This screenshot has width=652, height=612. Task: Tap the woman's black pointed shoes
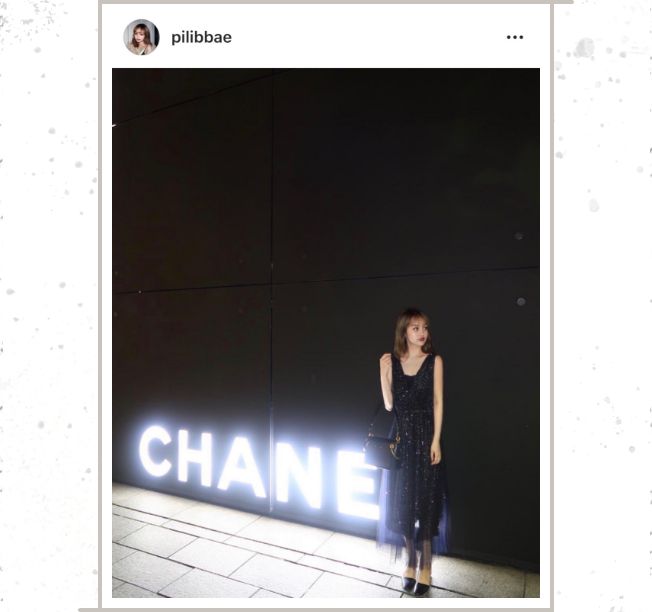(x=416, y=584)
